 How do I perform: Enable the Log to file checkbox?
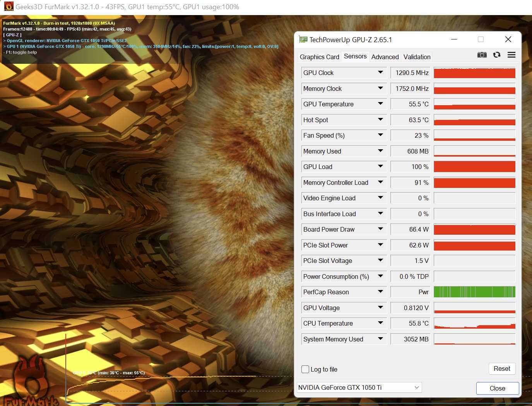[x=305, y=369]
